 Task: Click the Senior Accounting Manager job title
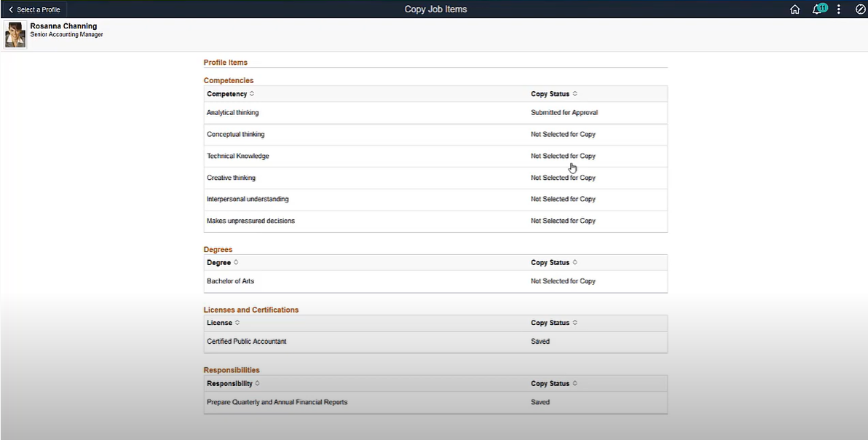click(66, 34)
